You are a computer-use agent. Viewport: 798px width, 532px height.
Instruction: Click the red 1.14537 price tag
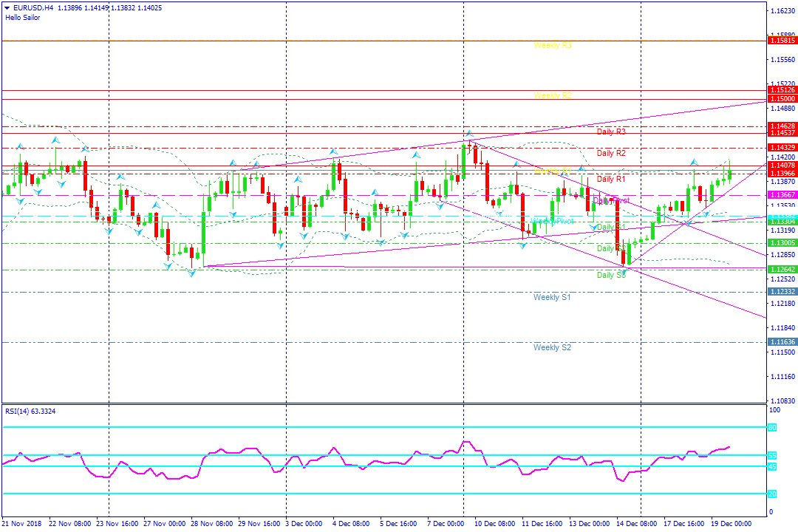[x=782, y=133]
